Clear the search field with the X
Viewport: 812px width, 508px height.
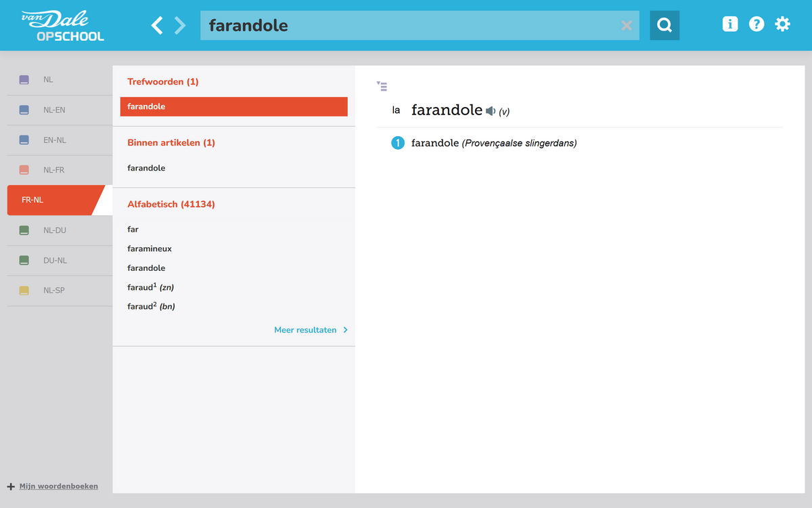(x=627, y=26)
